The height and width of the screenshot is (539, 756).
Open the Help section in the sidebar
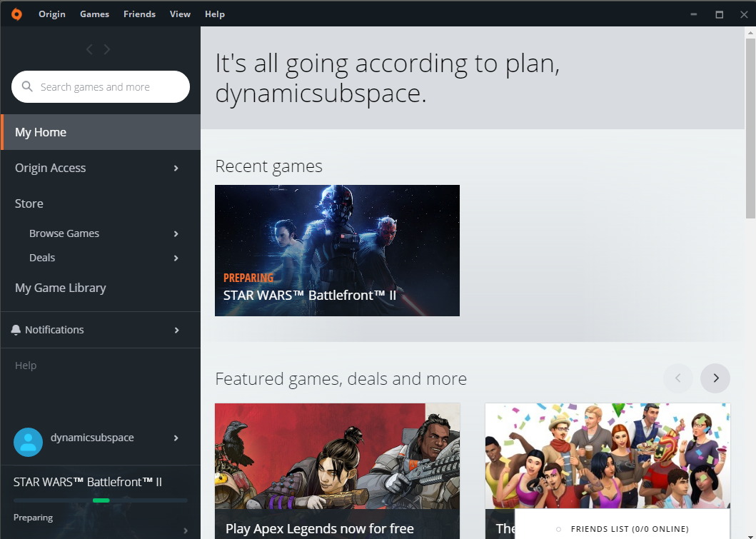tap(26, 365)
